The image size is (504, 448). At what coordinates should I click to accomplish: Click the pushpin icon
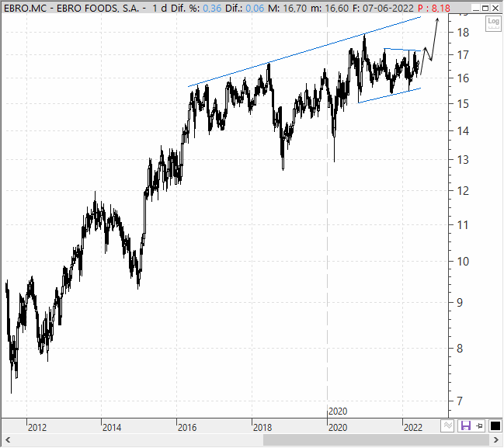[480, 426]
